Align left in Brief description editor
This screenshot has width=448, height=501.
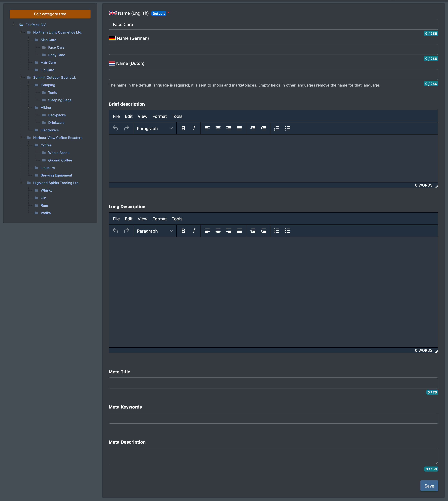pyautogui.click(x=207, y=128)
